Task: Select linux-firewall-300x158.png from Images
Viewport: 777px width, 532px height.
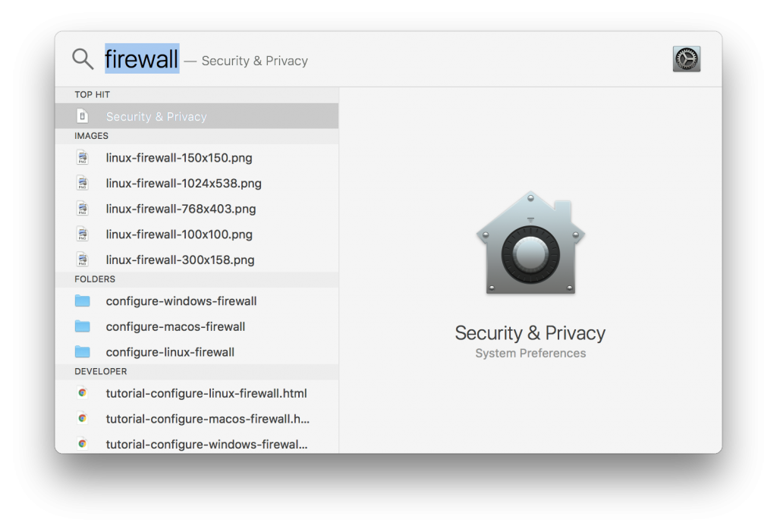Action: pos(180,260)
